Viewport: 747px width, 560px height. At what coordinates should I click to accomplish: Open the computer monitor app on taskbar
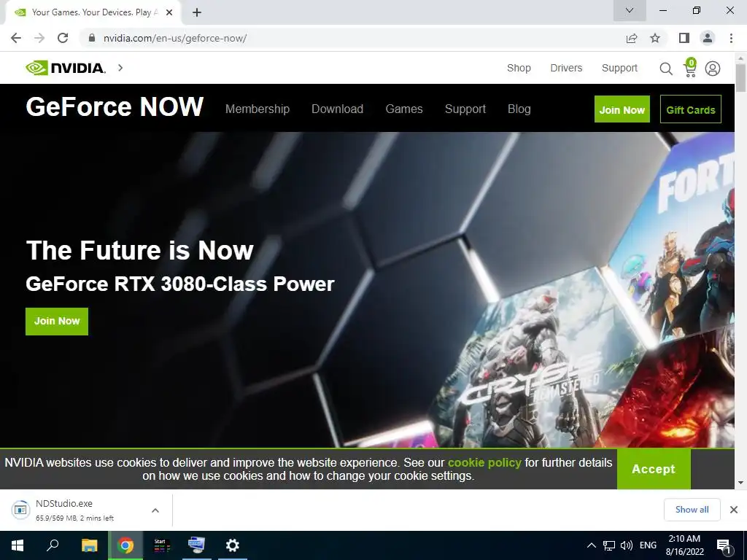(x=196, y=545)
